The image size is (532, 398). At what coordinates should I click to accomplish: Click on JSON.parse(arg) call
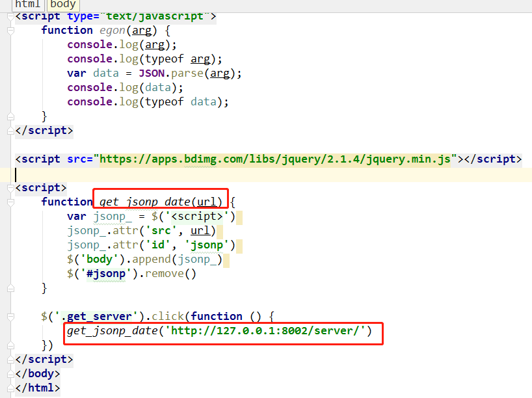187,73
